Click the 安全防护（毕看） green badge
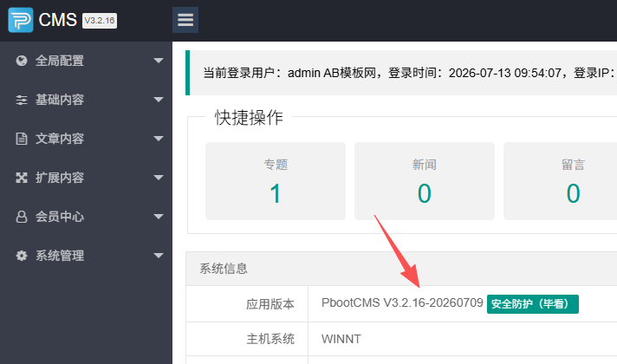Screen dimensions: 617x364 [533, 304]
